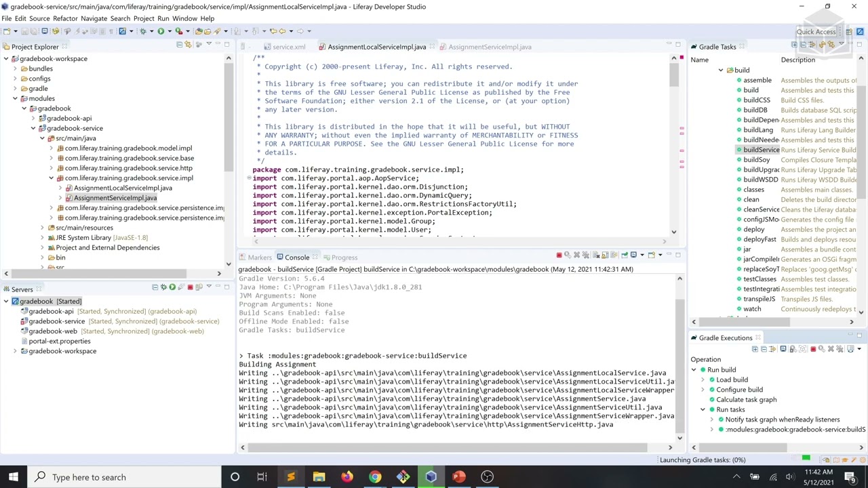Click Remove All Terminated Launches icon in Console

tap(585, 256)
